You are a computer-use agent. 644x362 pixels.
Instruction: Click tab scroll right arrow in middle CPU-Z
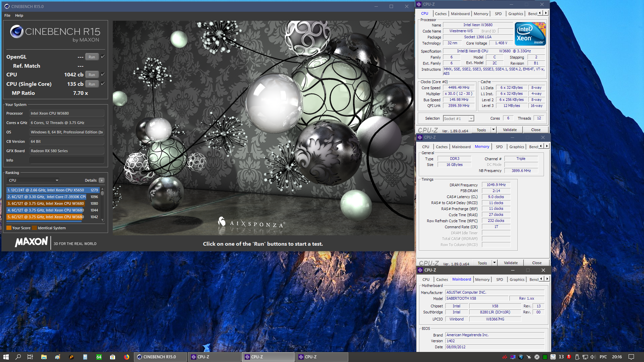pyautogui.click(x=547, y=146)
